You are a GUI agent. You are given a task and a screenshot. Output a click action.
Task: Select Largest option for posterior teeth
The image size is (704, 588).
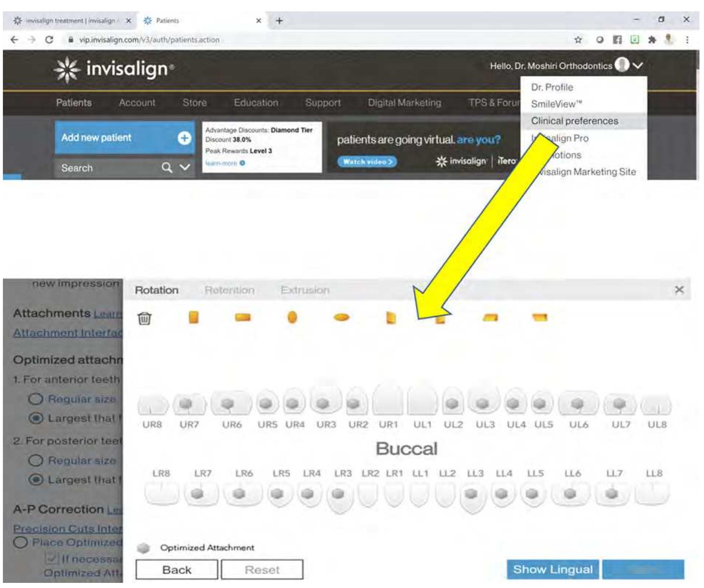coord(36,480)
